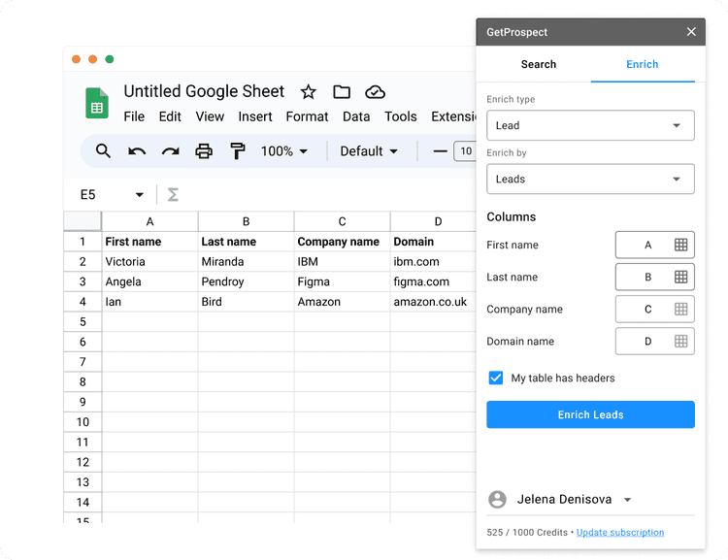Click the cell containing Miranda
This screenshot has height=560, width=728.
coord(247,261)
